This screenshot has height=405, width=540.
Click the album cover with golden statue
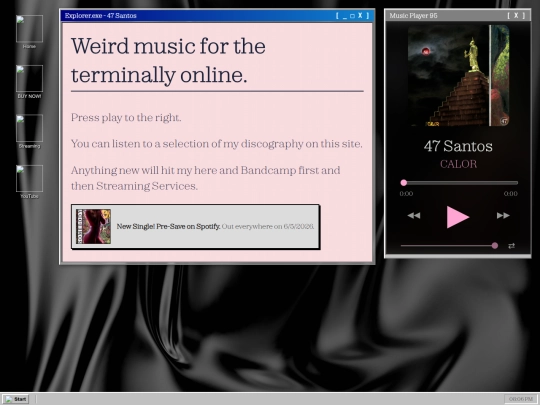[448, 76]
